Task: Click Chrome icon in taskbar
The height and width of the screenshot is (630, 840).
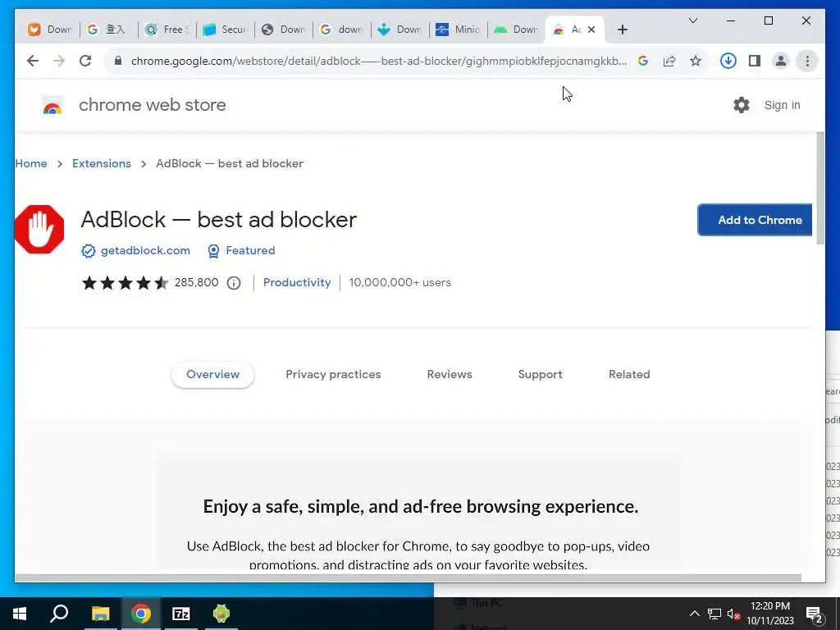Action: (x=141, y=614)
